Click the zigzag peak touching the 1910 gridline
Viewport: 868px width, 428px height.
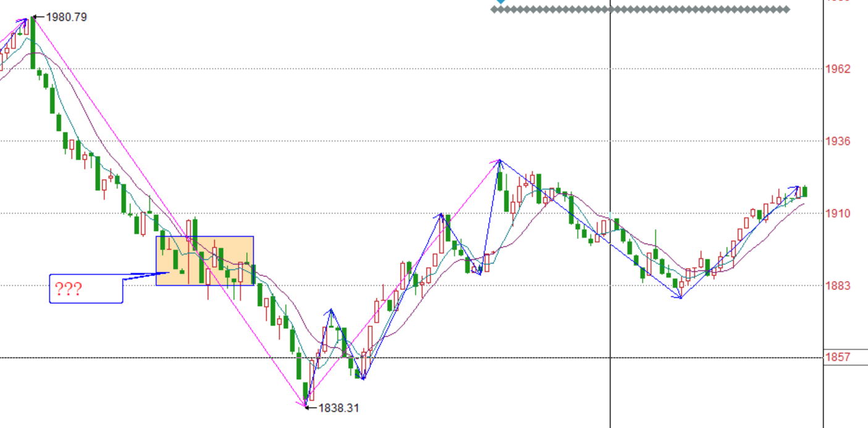tap(440, 214)
